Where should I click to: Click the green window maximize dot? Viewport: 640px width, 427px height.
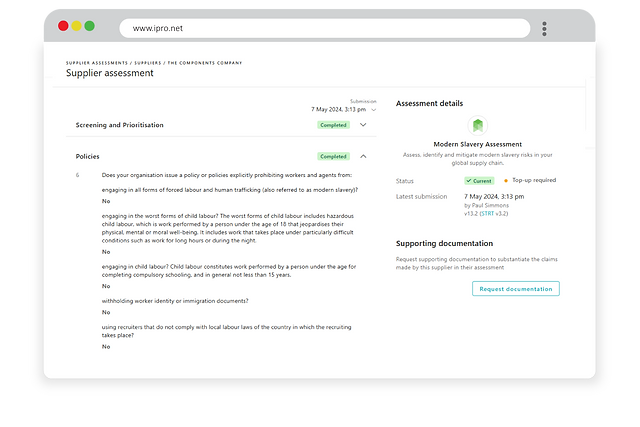coord(89,26)
